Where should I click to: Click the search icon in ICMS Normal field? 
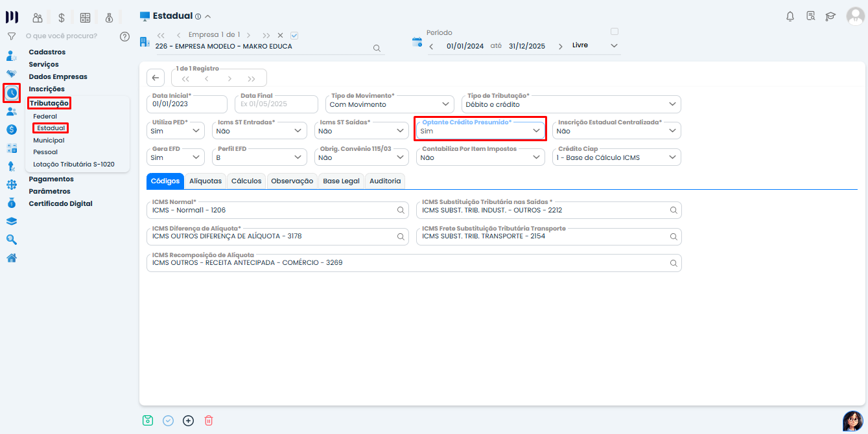click(x=401, y=210)
